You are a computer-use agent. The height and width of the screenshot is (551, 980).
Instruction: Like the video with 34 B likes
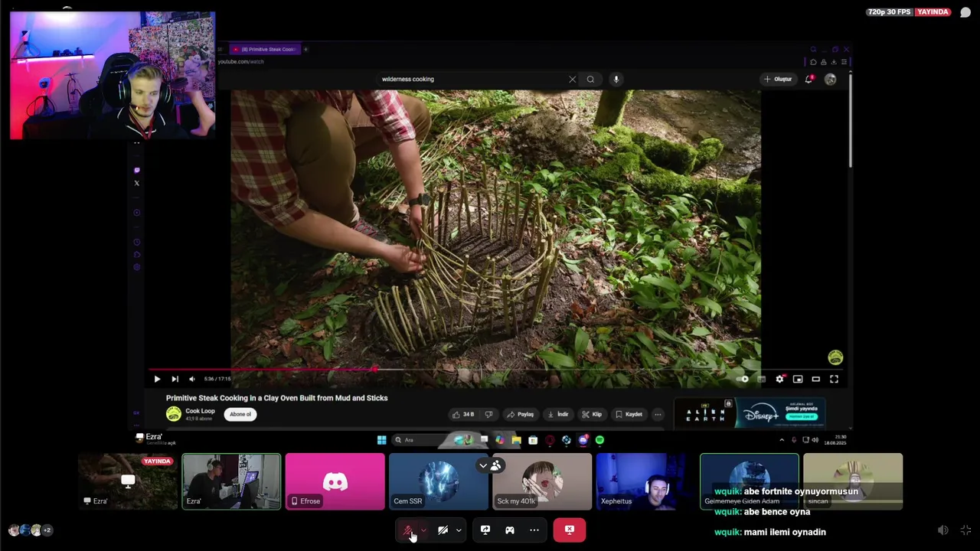coord(463,414)
